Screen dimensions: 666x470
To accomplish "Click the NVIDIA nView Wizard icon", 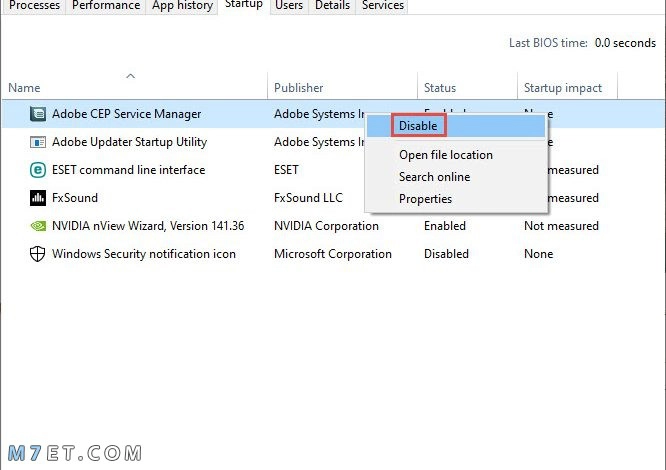I will click(38, 226).
